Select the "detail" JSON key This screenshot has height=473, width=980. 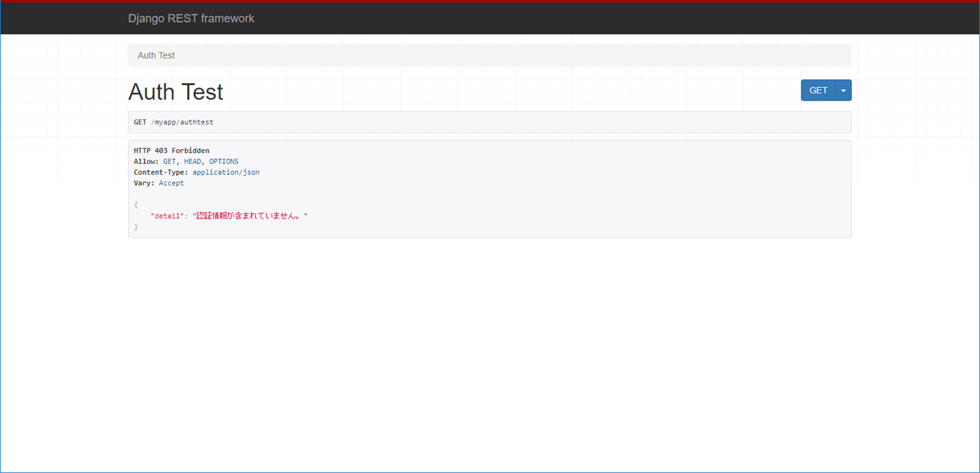point(167,216)
